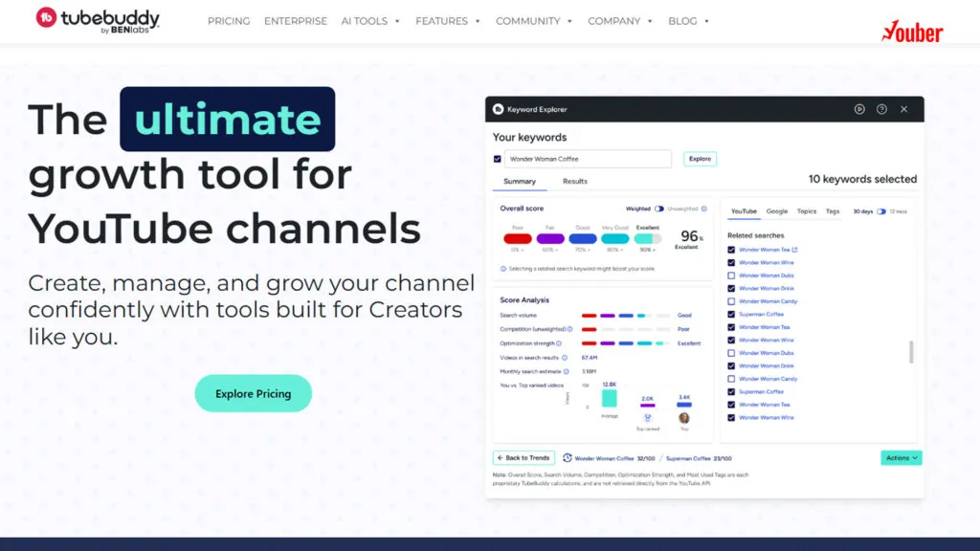Uncheck the first Superman Coffee checkbox
980x551 pixels.
[731, 314]
